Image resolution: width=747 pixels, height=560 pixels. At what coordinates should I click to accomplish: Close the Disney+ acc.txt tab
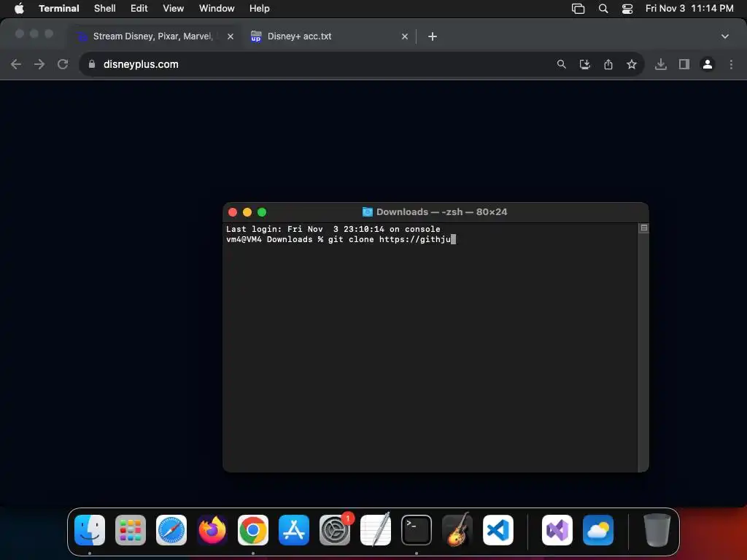coord(404,36)
